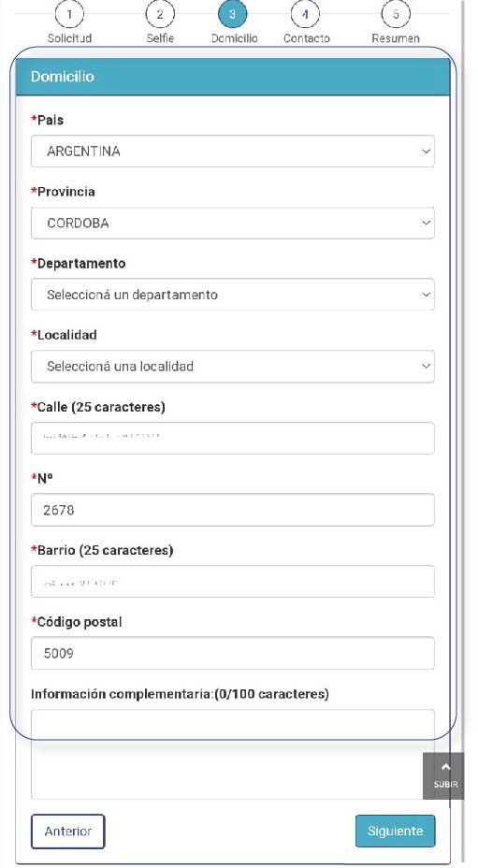Click the Siguiente button
Screen dimensions: 478x868
[396, 832]
